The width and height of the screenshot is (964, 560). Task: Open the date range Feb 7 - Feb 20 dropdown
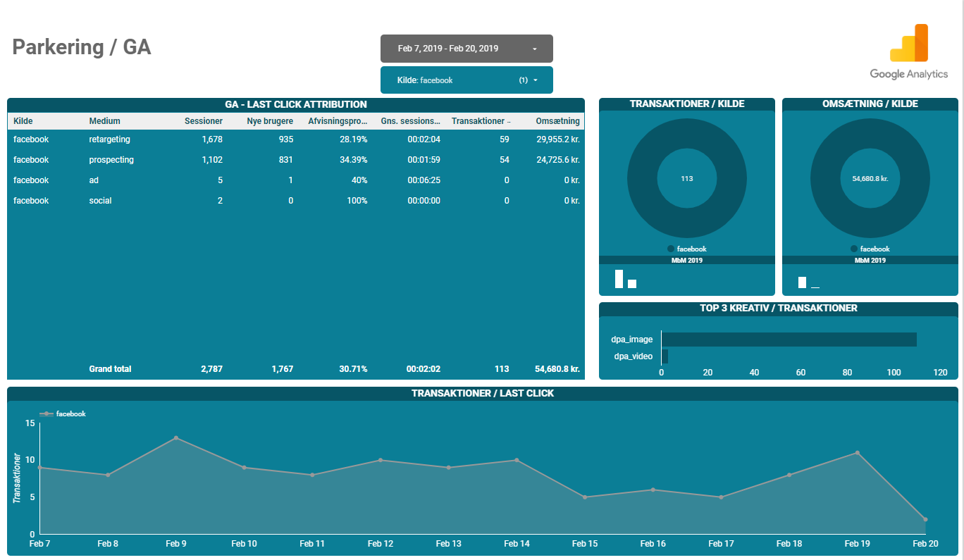click(466, 49)
